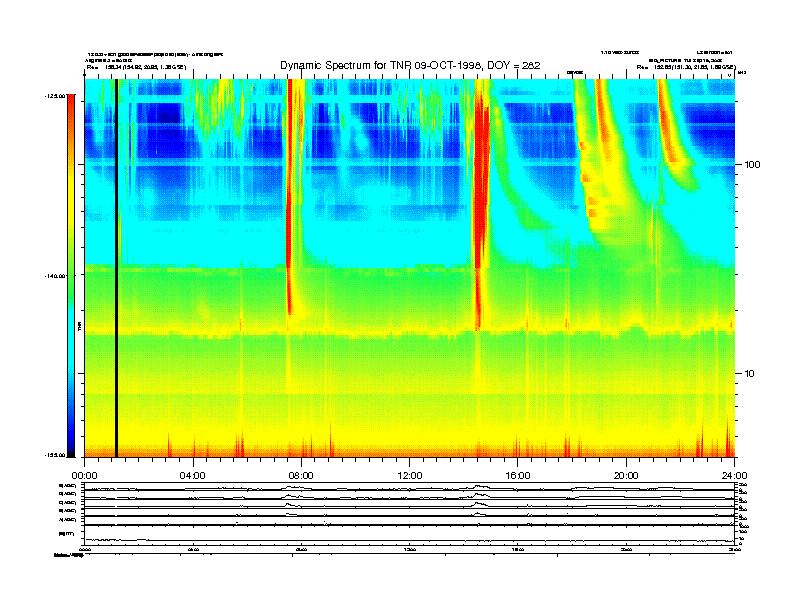The width and height of the screenshot is (792, 612).
Task: Click the 20:00 time axis label
Action: coord(626,476)
